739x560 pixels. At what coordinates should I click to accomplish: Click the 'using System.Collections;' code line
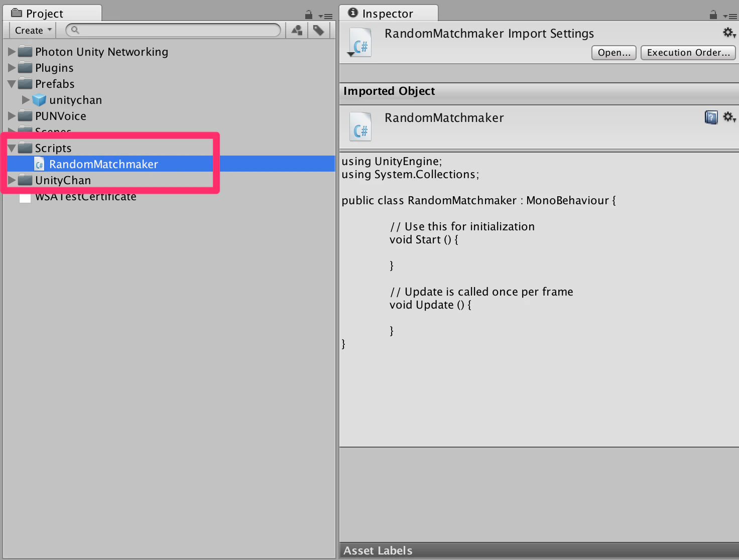(410, 175)
